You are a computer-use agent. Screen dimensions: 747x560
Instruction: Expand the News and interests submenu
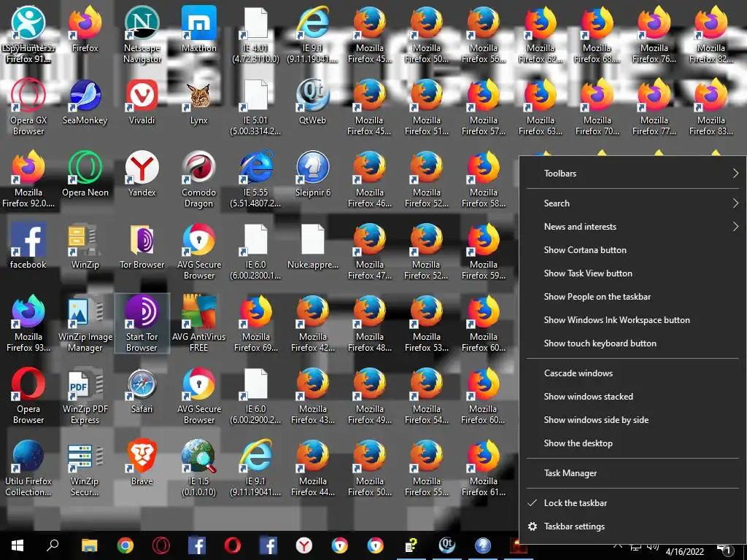[632, 227]
